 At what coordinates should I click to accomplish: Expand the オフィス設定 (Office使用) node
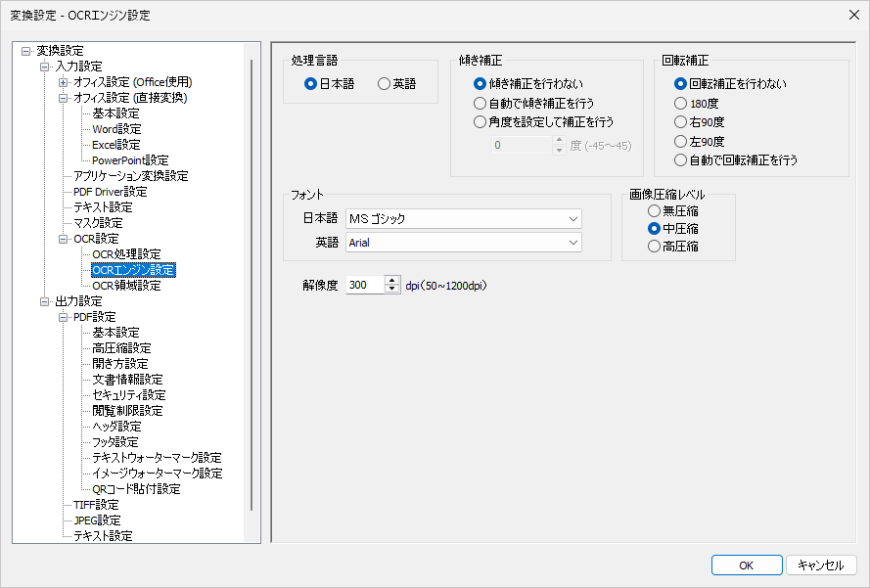(64, 82)
